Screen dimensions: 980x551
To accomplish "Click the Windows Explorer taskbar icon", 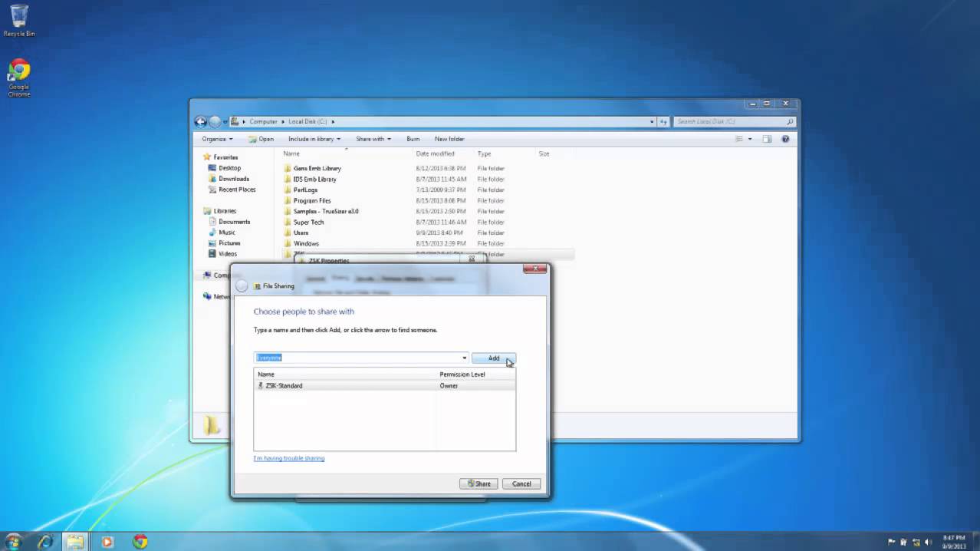I will [75, 541].
